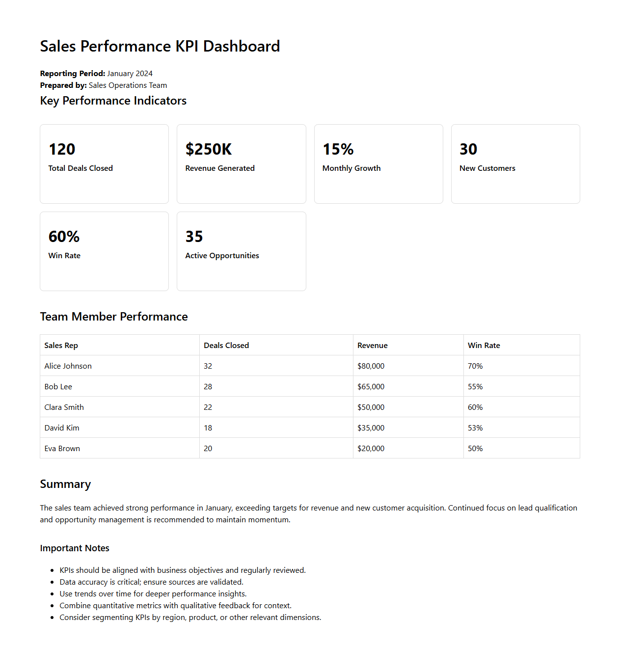This screenshot has width=620, height=672.
Task: Select the Revenue Generated $250K card
Action: click(241, 163)
